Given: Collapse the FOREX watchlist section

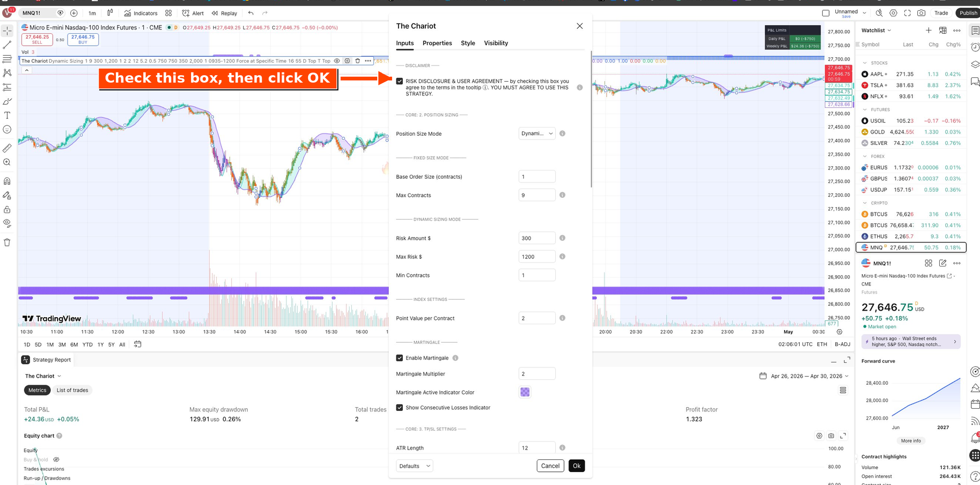Looking at the screenshot, I should [x=865, y=156].
